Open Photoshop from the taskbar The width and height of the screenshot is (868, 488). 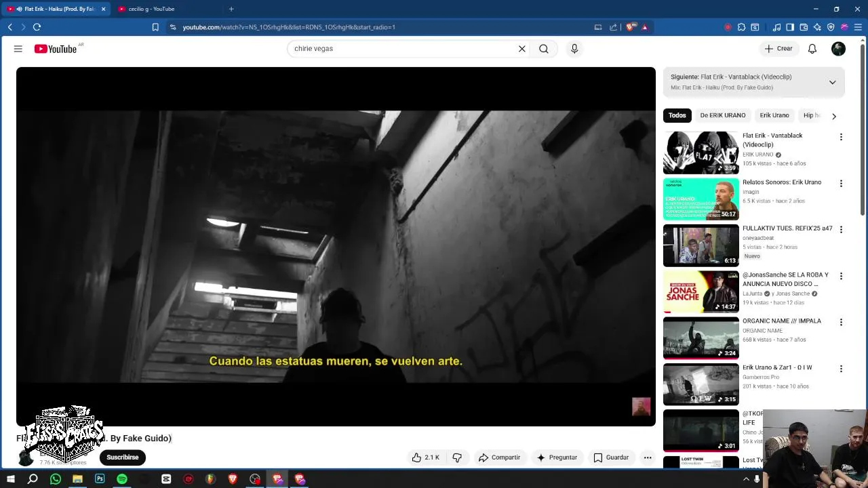point(100,479)
